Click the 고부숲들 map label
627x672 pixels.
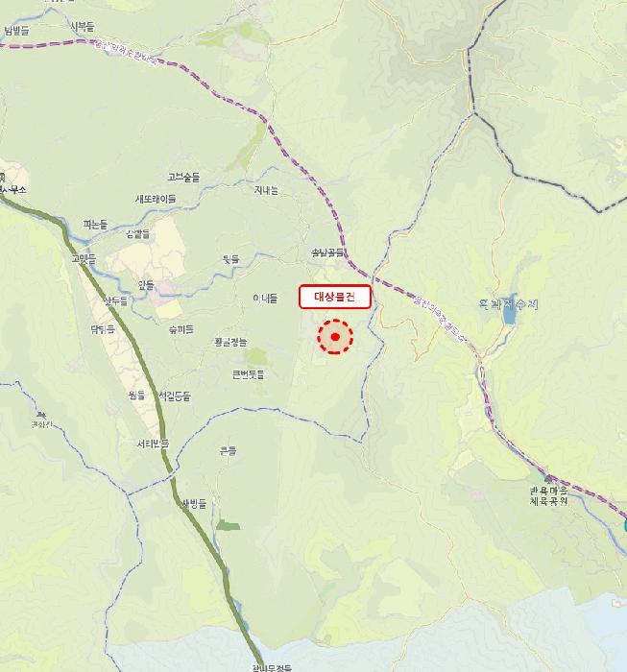(x=183, y=177)
